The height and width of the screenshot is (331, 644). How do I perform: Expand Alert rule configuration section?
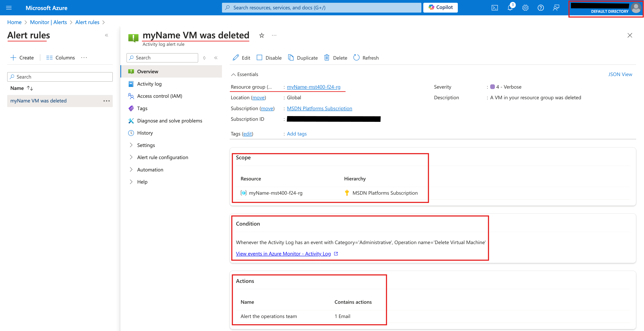coord(163,157)
